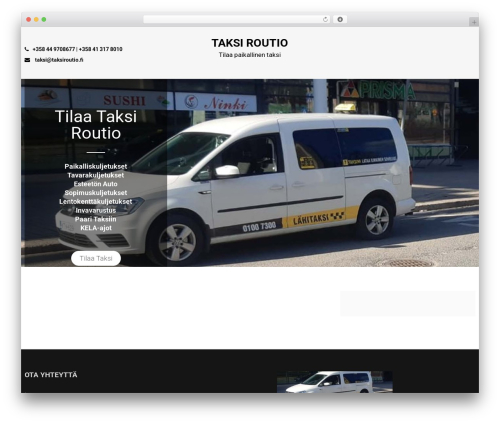
Task: Select 'Sopimuskuljetukset' service text
Action: point(96,193)
